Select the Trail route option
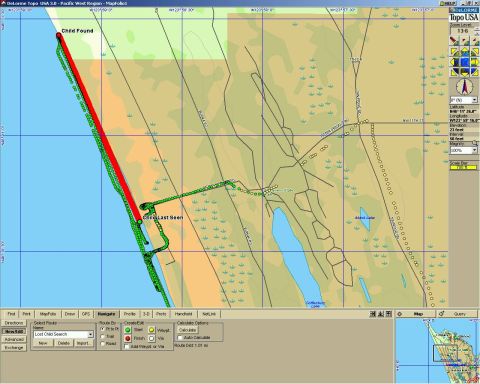This screenshot has height=384, width=480. [x=103, y=336]
